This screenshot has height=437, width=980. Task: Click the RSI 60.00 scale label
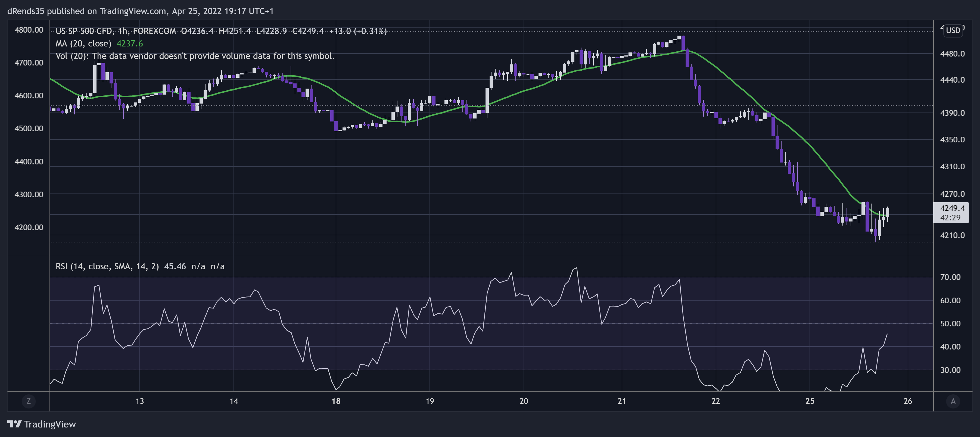pyautogui.click(x=950, y=301)
